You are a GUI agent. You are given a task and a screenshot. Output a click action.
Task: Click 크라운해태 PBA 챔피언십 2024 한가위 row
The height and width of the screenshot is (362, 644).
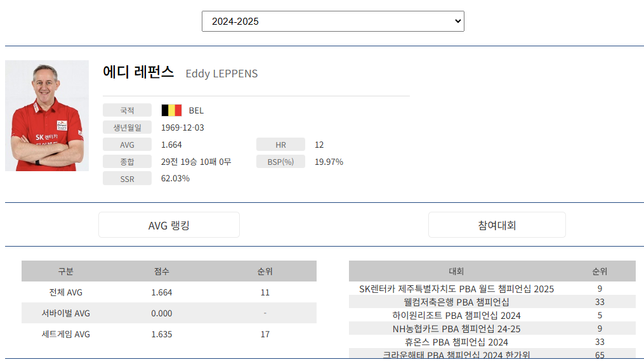[x=492, y=354]
